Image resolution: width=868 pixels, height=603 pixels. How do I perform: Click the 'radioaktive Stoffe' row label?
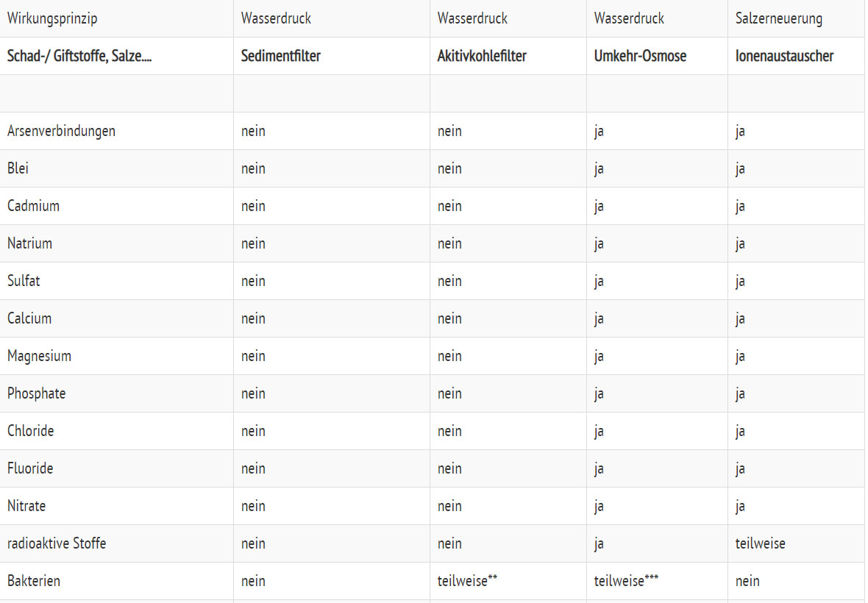pyautogui.click(x=57, y=543)
